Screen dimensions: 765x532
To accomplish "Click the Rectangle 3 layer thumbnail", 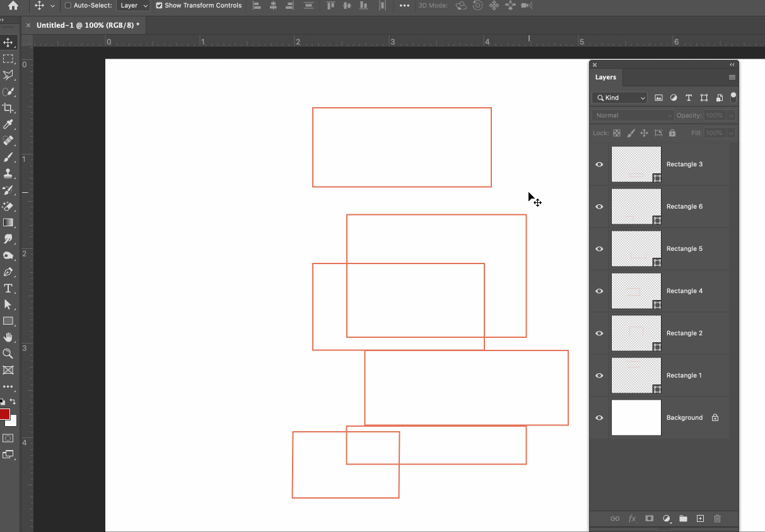I will 636,165.
